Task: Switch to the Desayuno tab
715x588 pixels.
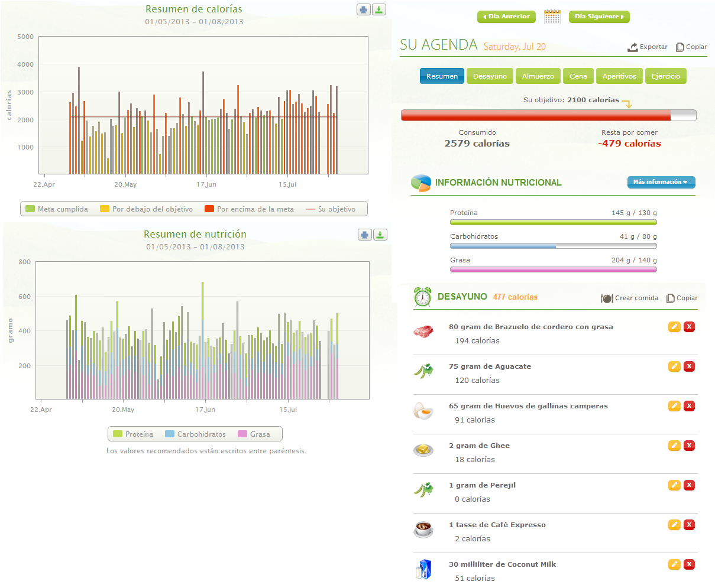Action: (490, 76)
